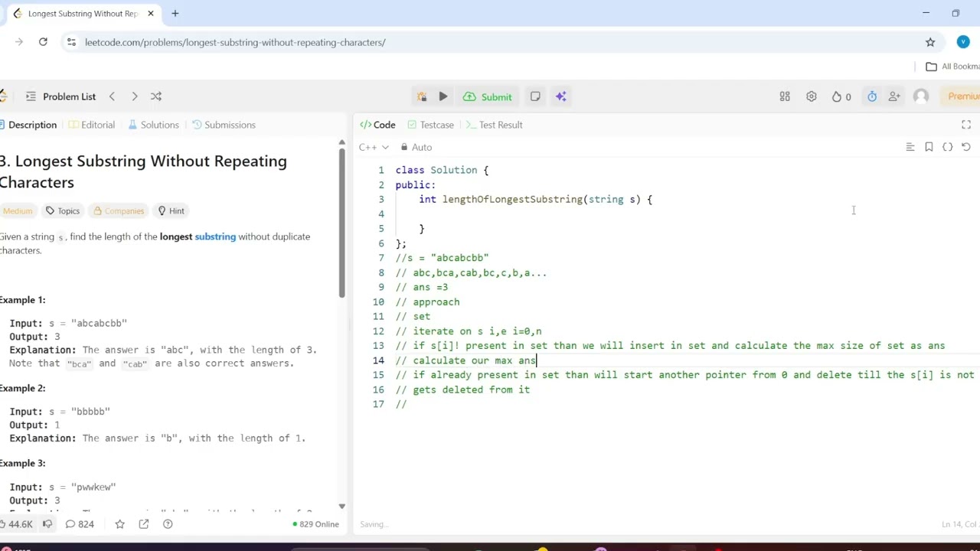Switch to the Testcase tab
This screenshot has width=980, height=551.
pos(430,125)
